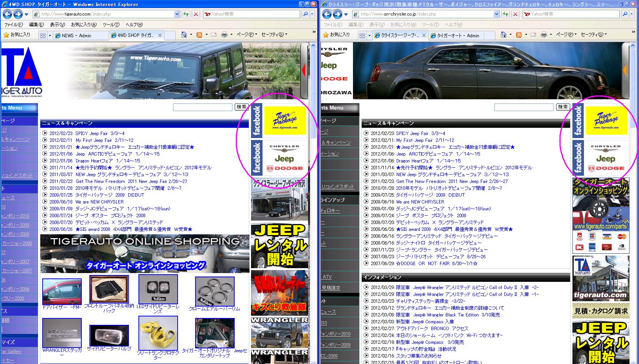Open Favorites star in left browser window
The image size is (639, 364).
tap(6, 35)
